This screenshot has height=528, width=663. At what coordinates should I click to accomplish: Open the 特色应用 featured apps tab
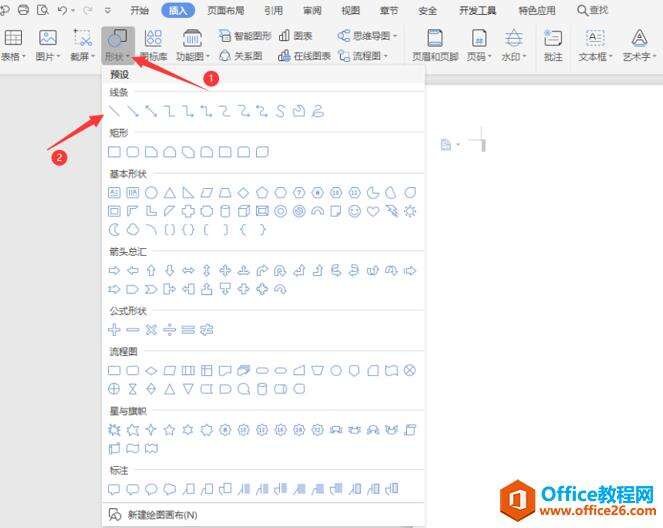pos(537,10)
